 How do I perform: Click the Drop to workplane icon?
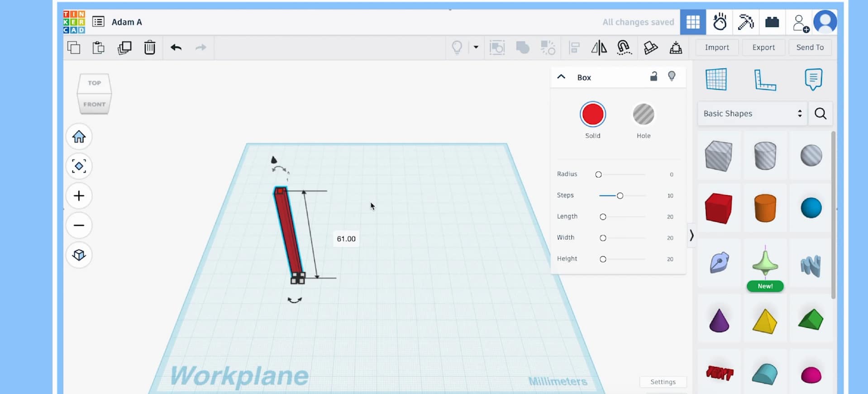click(676, 48)
